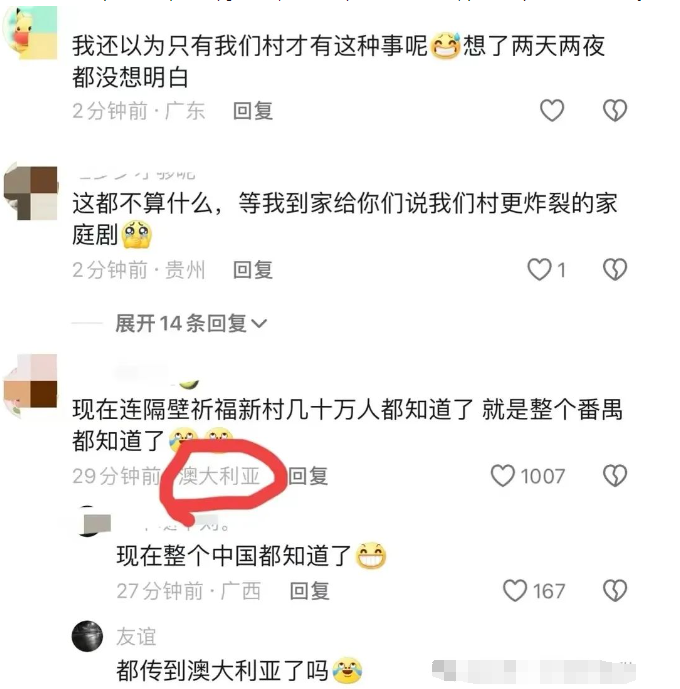Reply to the Guizhou comment via 回复
This screenshot has width=680, height=689.
tap(253, 270)
